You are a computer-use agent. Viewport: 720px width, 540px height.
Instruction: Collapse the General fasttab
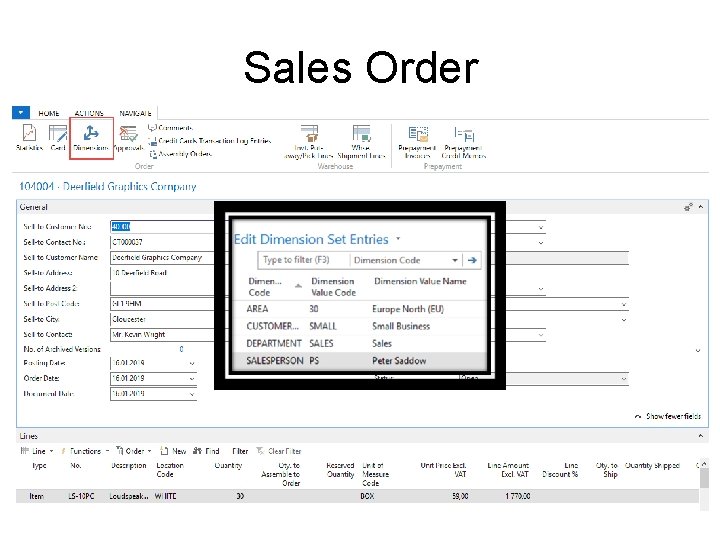(x=701, y=207)
